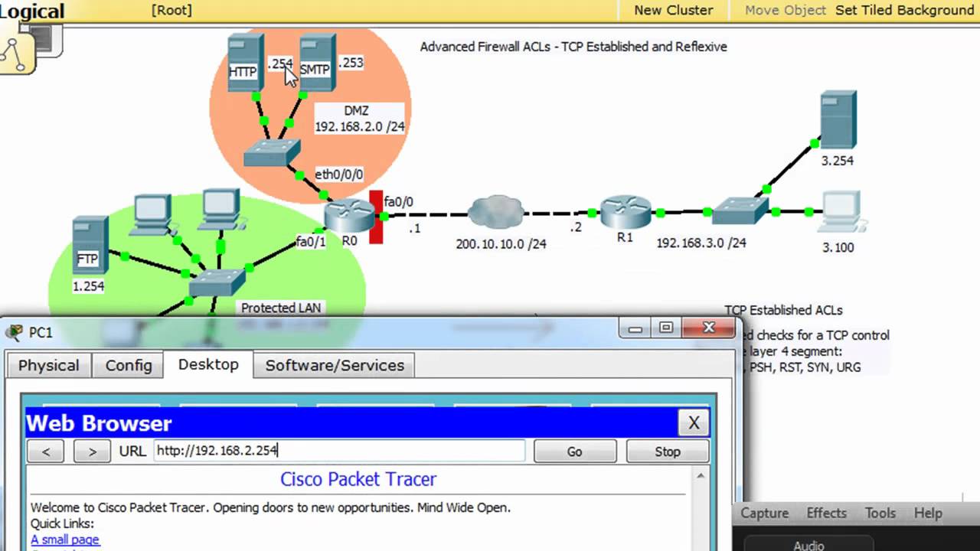Minimize the PC1 window
This screenshot has height=551, width=980.
tap(635, 329)
